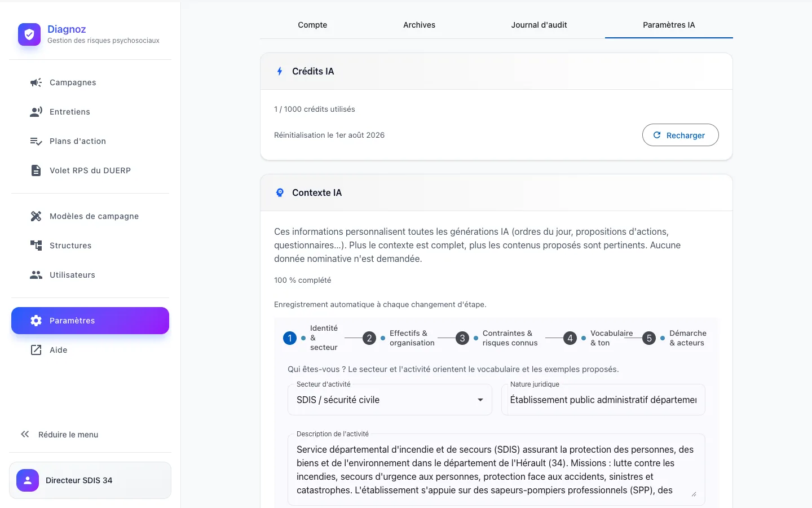
Task: Open the Entretiens section
Action: [x=90, y=112]
